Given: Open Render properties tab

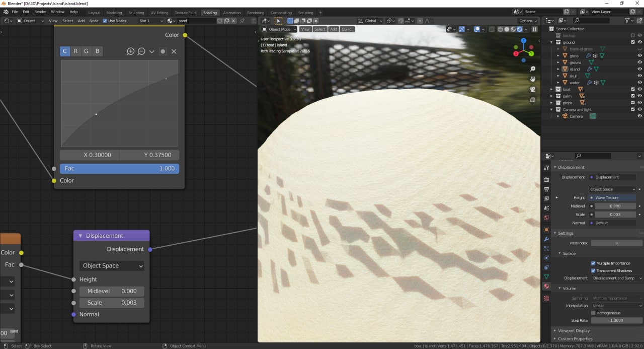Looking at the screenshot, I should tap(546, 179).
